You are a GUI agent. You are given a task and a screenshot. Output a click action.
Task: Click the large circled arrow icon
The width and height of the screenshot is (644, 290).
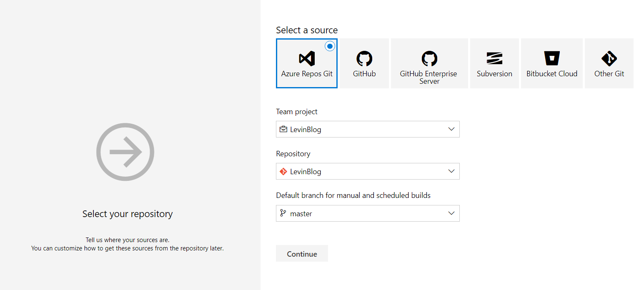[x=125, y=152]
